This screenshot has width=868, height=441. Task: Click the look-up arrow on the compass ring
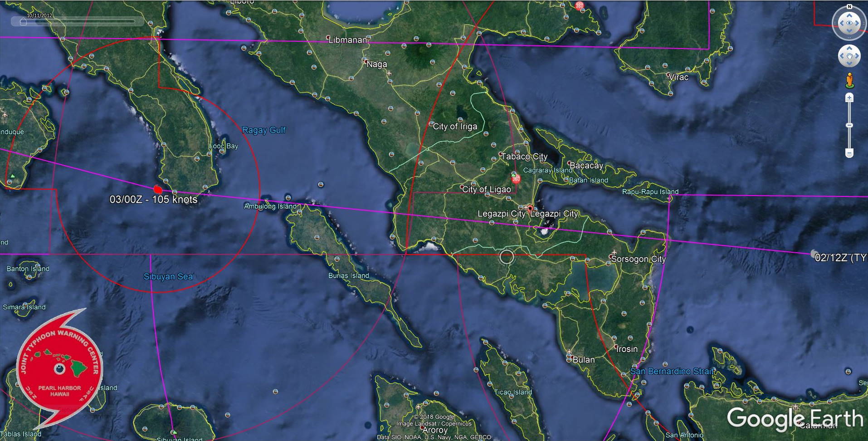[x=849, y=15]
